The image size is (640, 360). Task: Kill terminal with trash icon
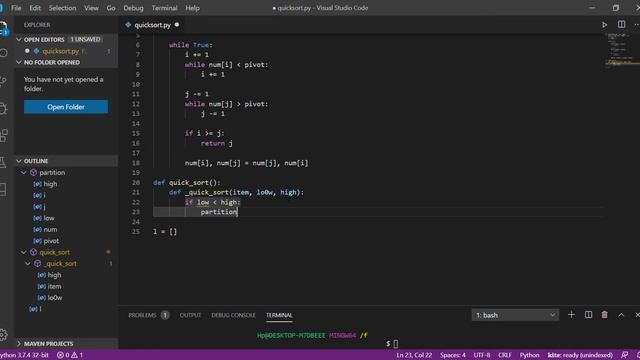click(604, 315)
